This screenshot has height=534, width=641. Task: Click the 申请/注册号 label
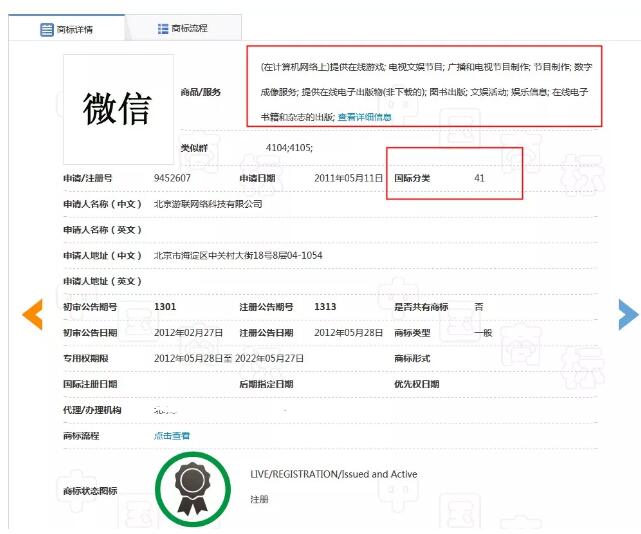(x=87, y=178)
